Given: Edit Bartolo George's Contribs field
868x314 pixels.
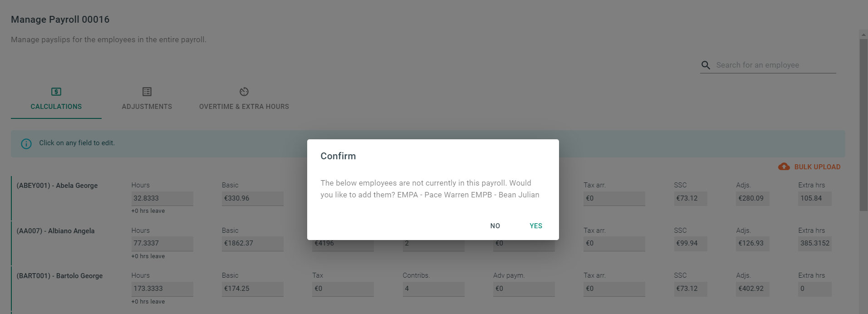Looking at the screenshot, I should (x=433, y=289).
